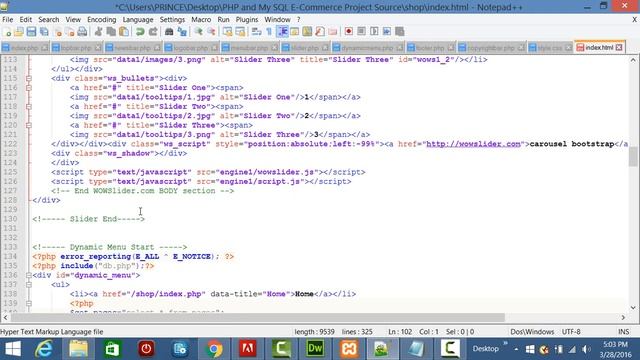Click the Open file toolbar icon
Viewport: 640px width, 360px height.
[19, 31]
